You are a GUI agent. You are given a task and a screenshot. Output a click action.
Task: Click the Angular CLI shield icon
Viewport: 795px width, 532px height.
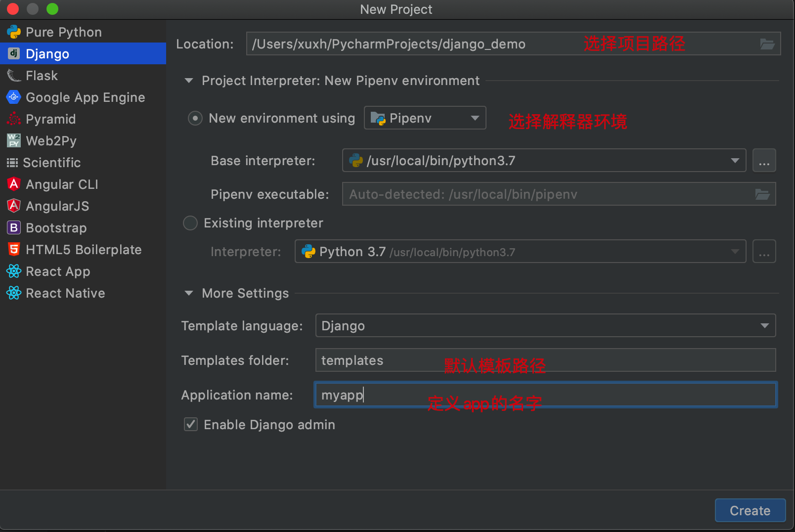click(x=14, y=184)
